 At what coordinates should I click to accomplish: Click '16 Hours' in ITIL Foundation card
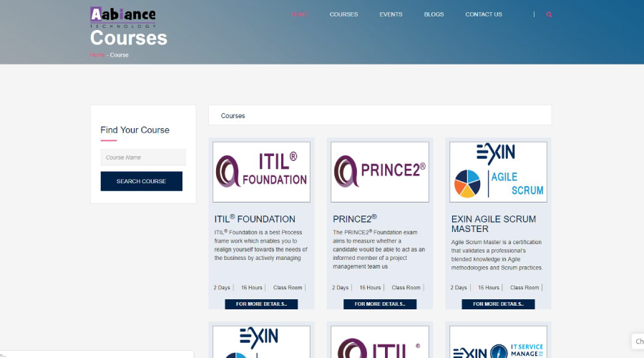click(x=252, y=288)
